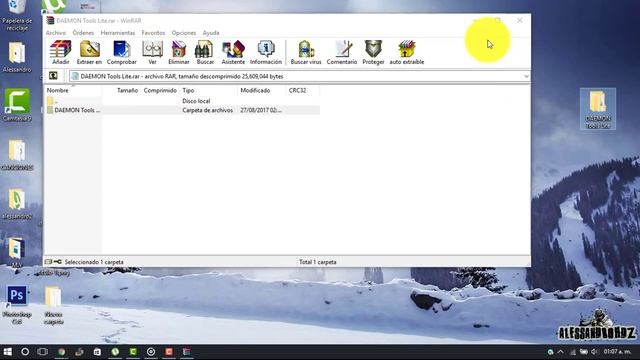Viewport: 640px width, 360px height.
Task: Select the Nueva carpeta desktop folder
Action: [x=53, y=305]
